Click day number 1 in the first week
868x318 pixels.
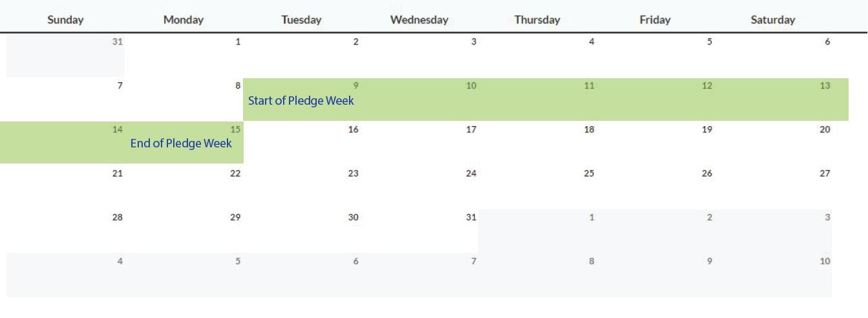pos(238,41)
